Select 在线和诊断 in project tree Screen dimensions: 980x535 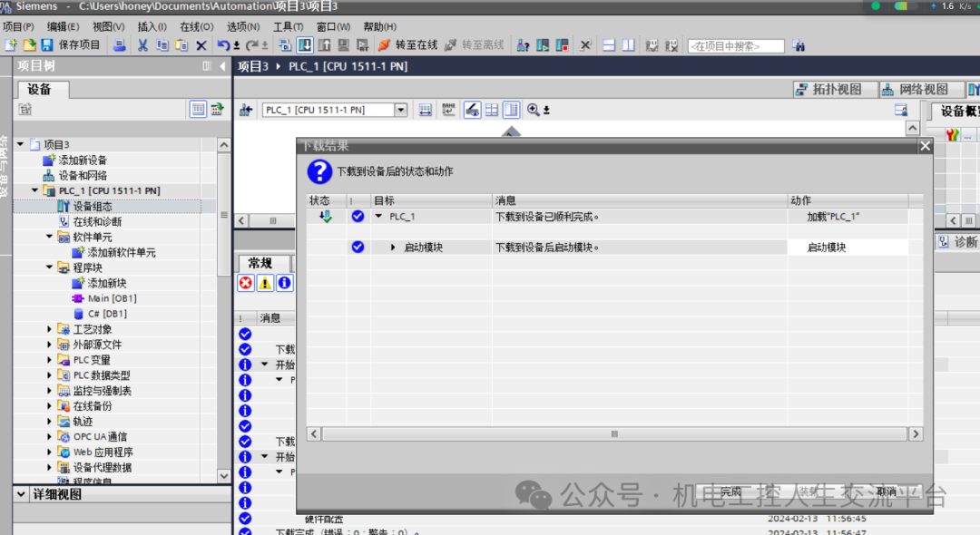pos(97,221)
